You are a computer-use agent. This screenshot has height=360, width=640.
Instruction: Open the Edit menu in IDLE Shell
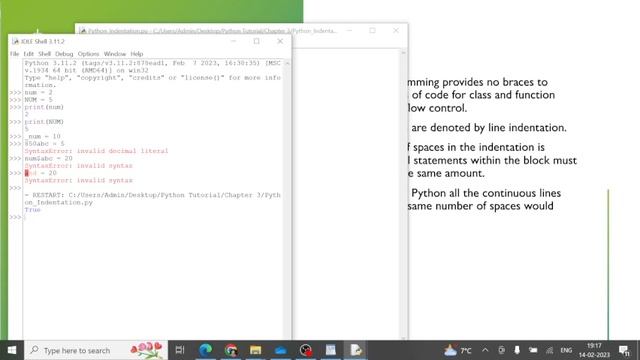[x=29, y=54]
